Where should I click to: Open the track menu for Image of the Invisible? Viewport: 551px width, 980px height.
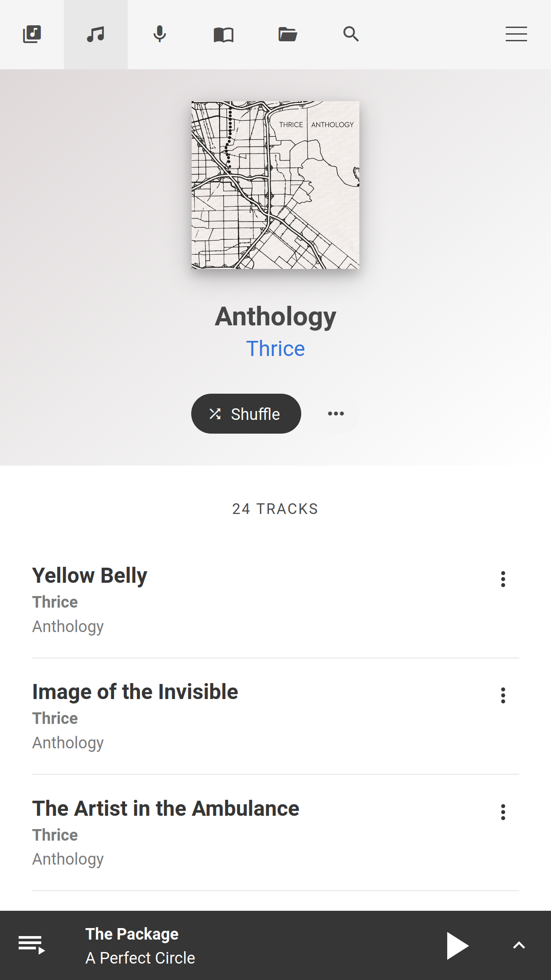coord(503,695)
